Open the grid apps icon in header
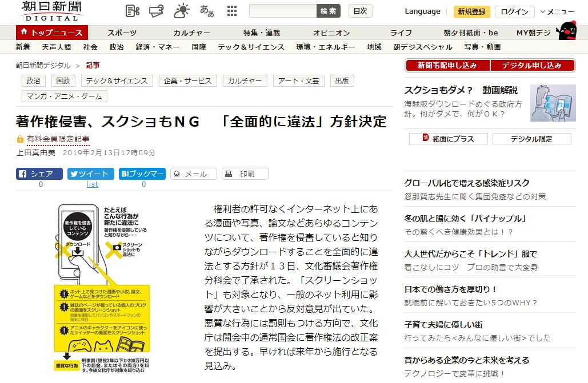The width and height of the screenshot is (588, 383). (232, 11)
